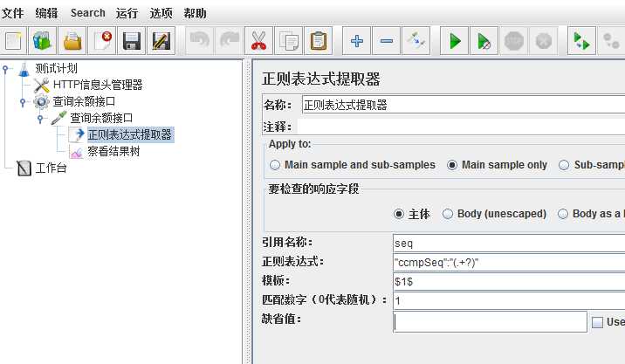Collapse the 测试计划 tree node handle
Image resolution: width=625 pixels, height=364 pixels.
click(5, 69)
